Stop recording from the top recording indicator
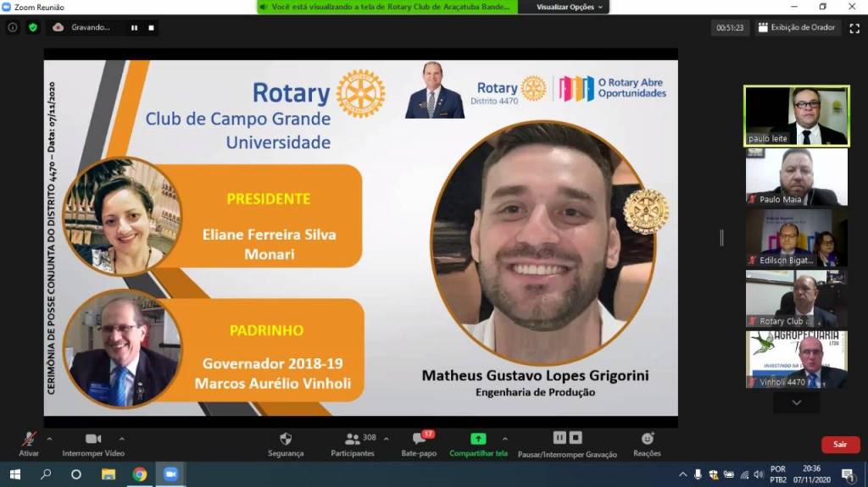 point(151,27)
